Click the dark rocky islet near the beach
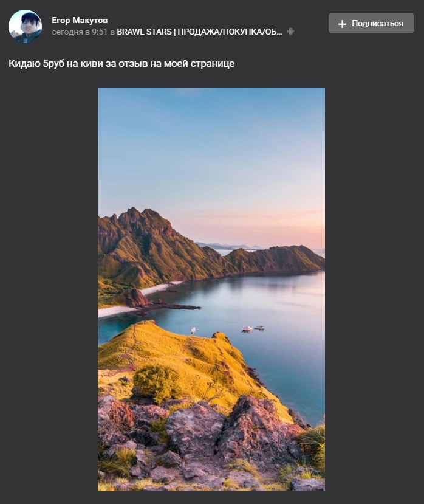 137,298
